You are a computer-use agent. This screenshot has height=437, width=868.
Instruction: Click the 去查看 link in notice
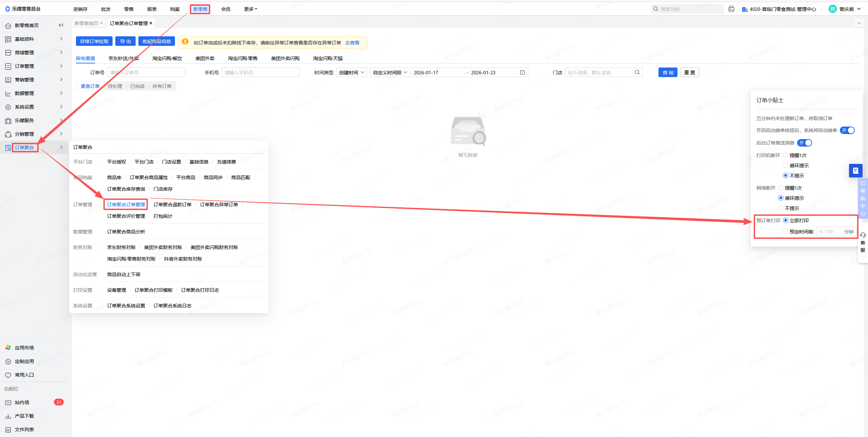(x=352, y=43)
